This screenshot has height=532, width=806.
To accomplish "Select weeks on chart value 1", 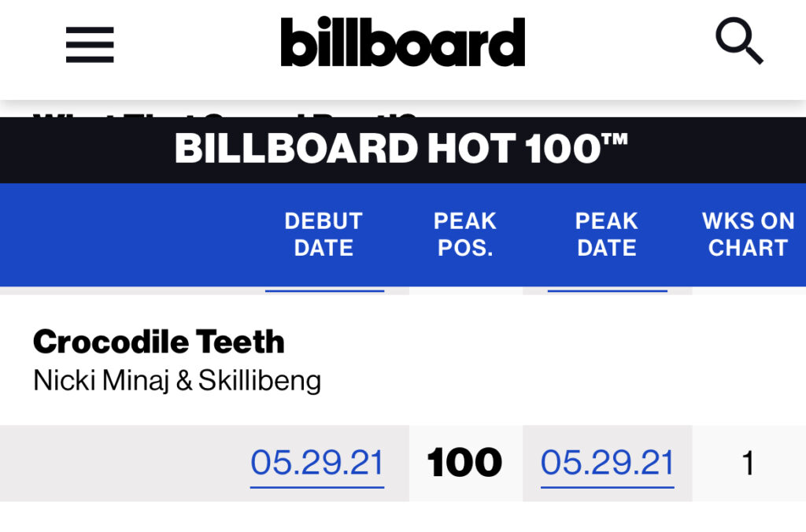I will tap(749, 463).
